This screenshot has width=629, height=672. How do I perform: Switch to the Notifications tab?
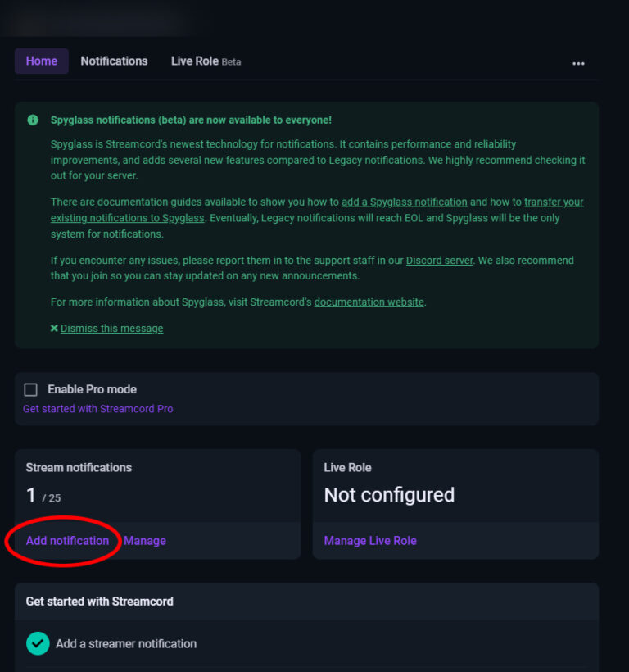(x=114, y=61)
